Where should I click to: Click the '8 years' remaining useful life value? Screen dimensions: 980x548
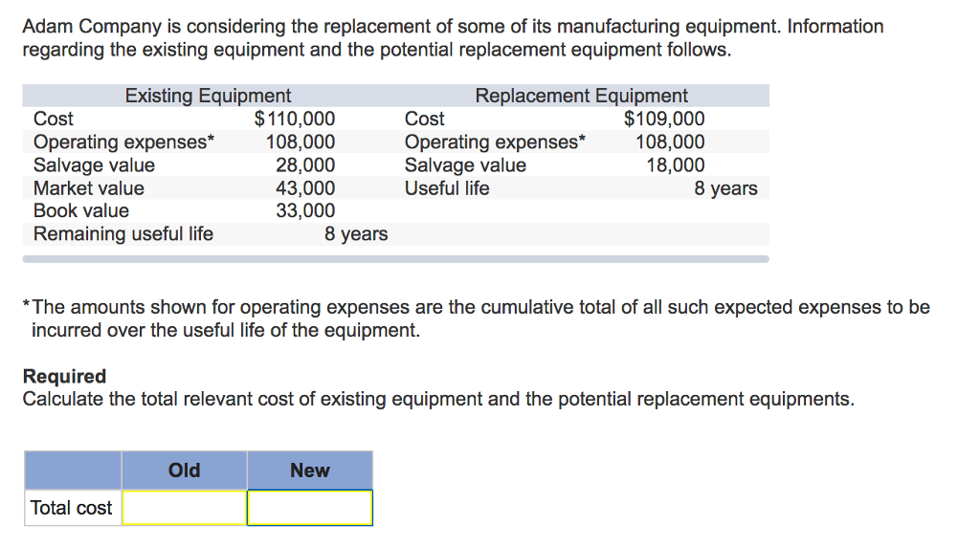pyautogui.click(x=356, y=234)
